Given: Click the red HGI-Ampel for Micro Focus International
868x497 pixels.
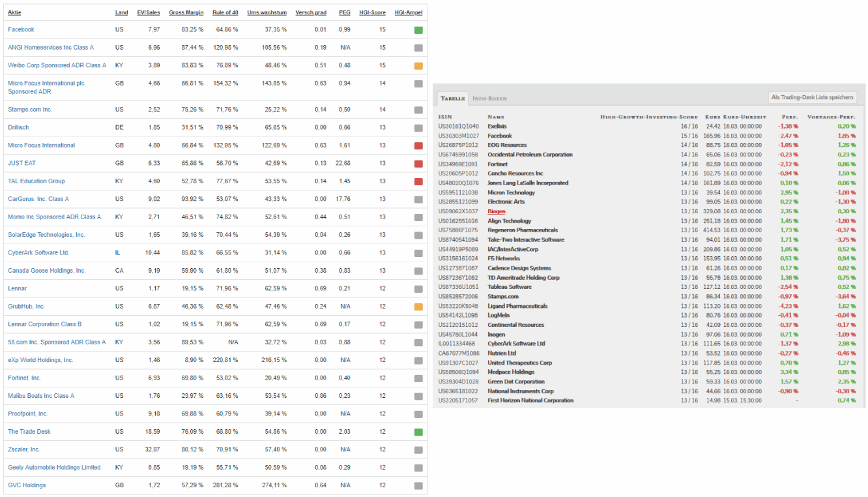Looking at the screenshot, I should (418, 145).
